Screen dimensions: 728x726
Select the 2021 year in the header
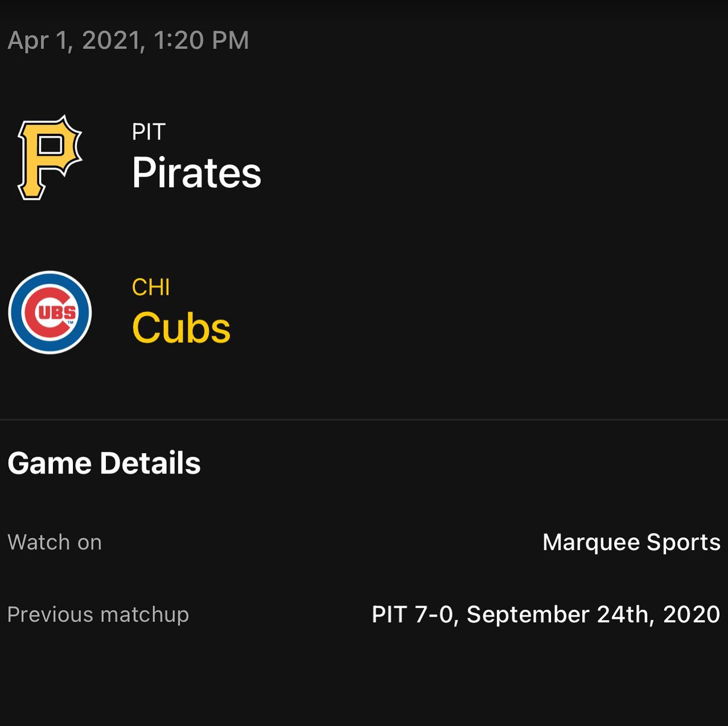tap(110, 40)
